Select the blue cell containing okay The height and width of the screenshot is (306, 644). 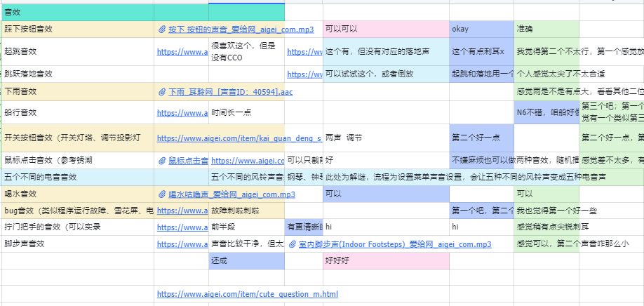[x=481, y=29]
